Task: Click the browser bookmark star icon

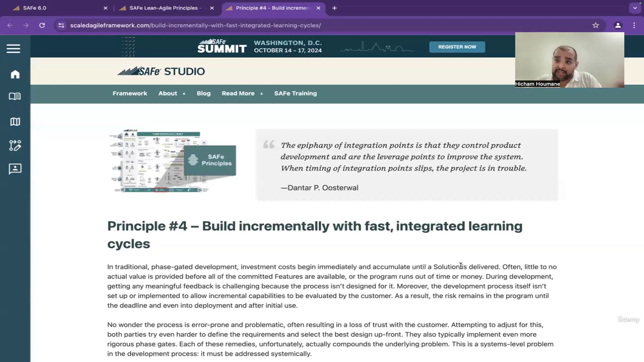Action: [596, 25]
